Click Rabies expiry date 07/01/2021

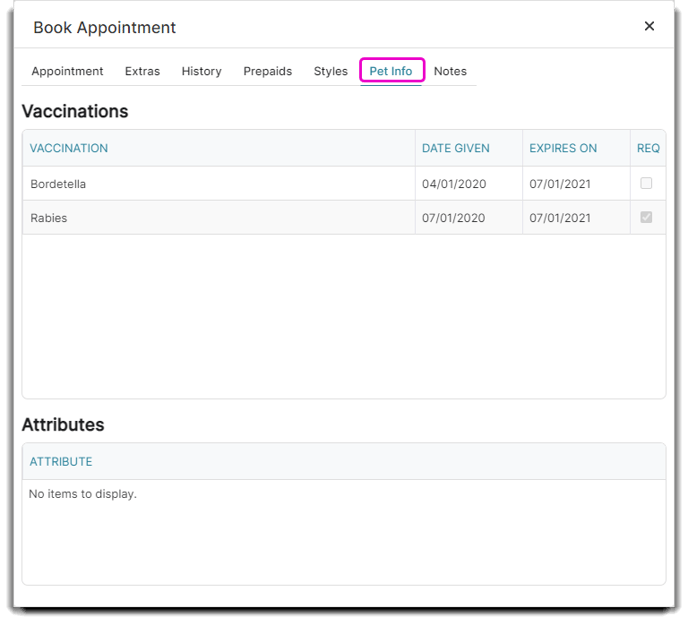[x=560, y=218]
